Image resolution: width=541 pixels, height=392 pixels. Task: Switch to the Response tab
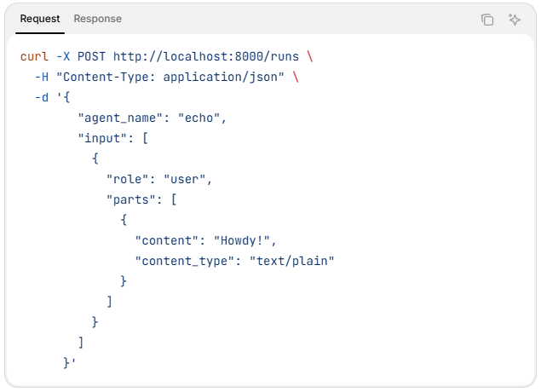point(97,19)
